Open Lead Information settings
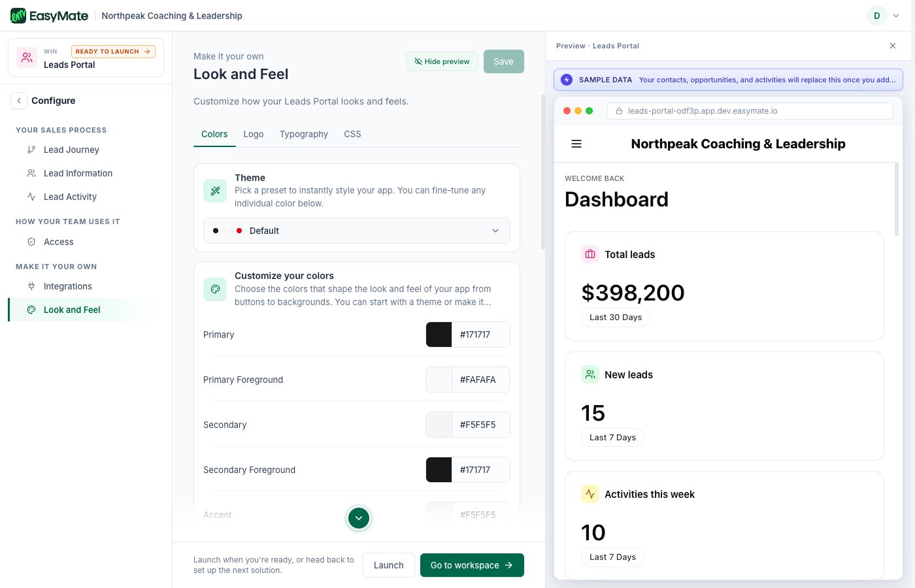Screen dimensions: 915x588 [x=78, y=173]
